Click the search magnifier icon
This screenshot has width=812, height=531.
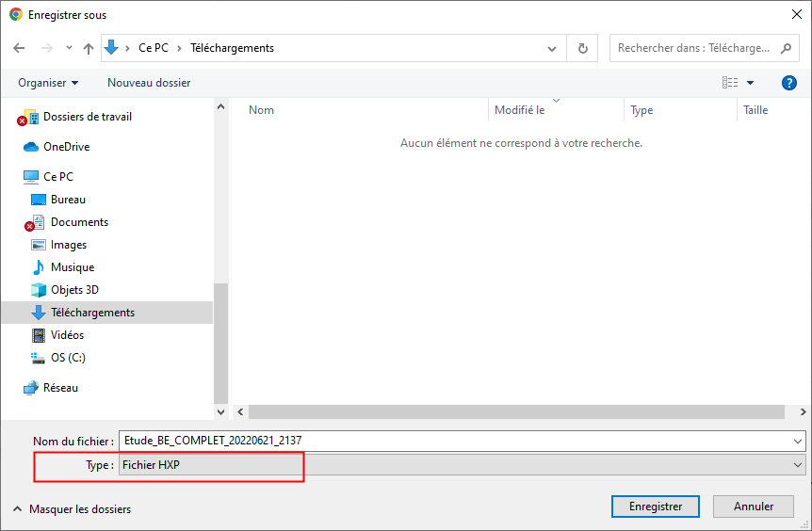point(788,48)
